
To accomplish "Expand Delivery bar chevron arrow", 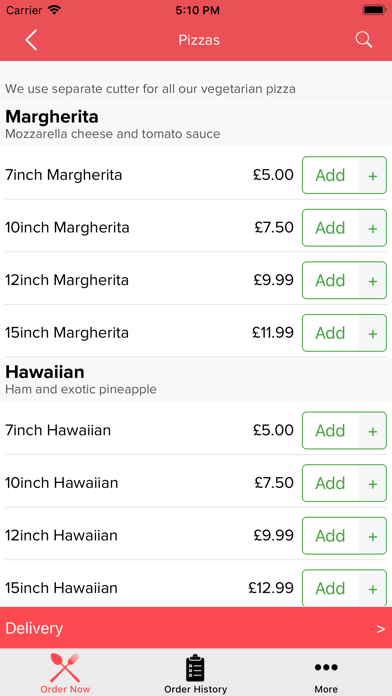I will click(x=380, y=629).
